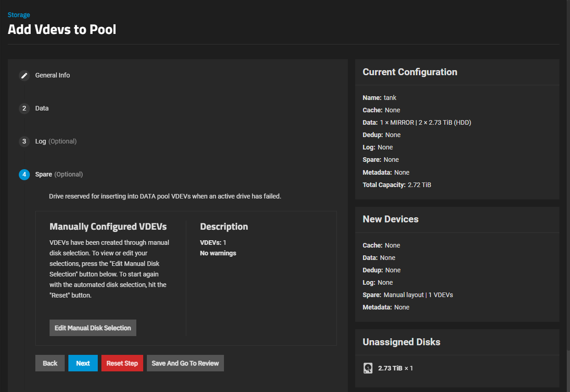Click the Storage breadcrumb link
570x392 pixels.
pyautogui.click(x=19, y=15)
